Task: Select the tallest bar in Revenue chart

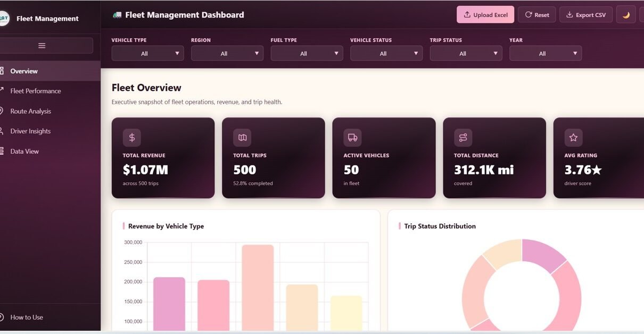Action: [x=258, y=287]
